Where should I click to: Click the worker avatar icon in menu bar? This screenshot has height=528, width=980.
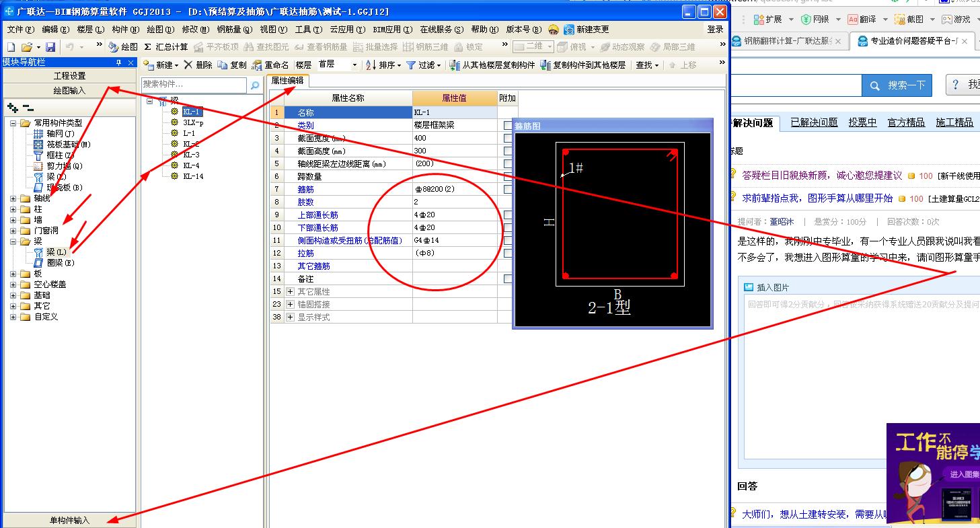553,30
